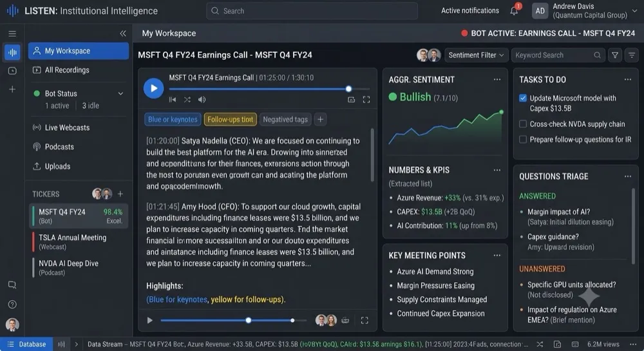The image size is (644, 351).
Task: Expand the transcript panel fullscreen icon
Action: [x=365, y=320]
